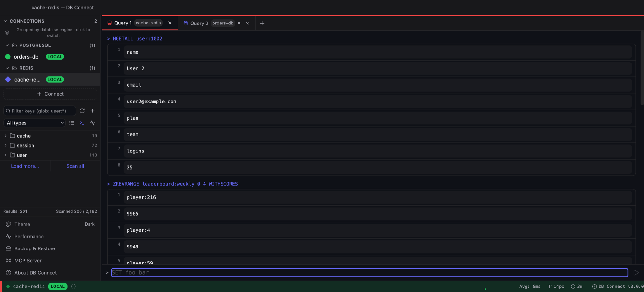Select the cache-redis connection
Viewport: 644px width, 292px height.
tap(50, 79)
